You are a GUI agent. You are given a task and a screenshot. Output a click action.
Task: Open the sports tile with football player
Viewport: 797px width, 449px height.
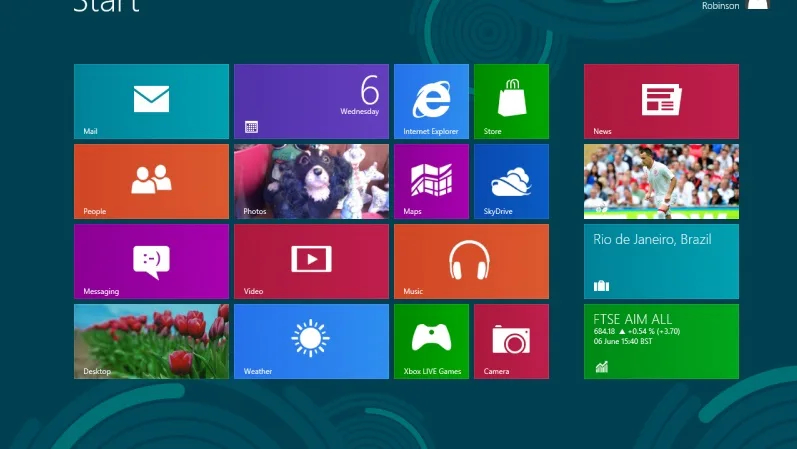[661, 182]
